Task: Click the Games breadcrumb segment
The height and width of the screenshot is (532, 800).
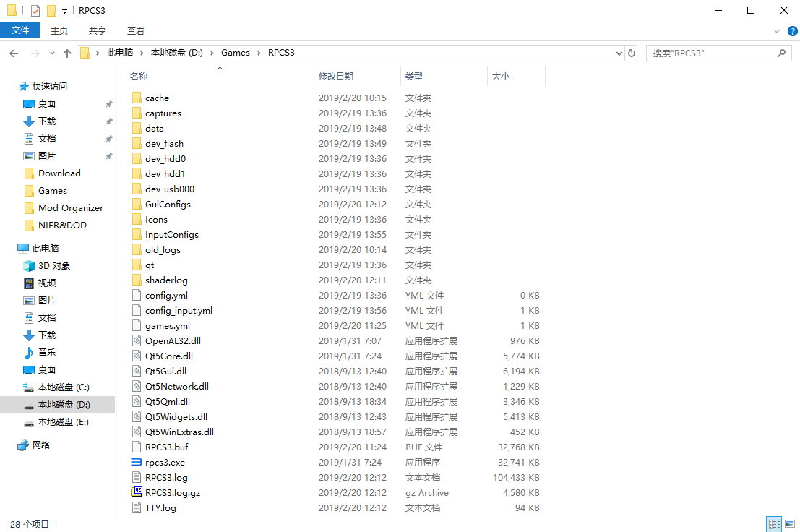Action: point(235,53)
